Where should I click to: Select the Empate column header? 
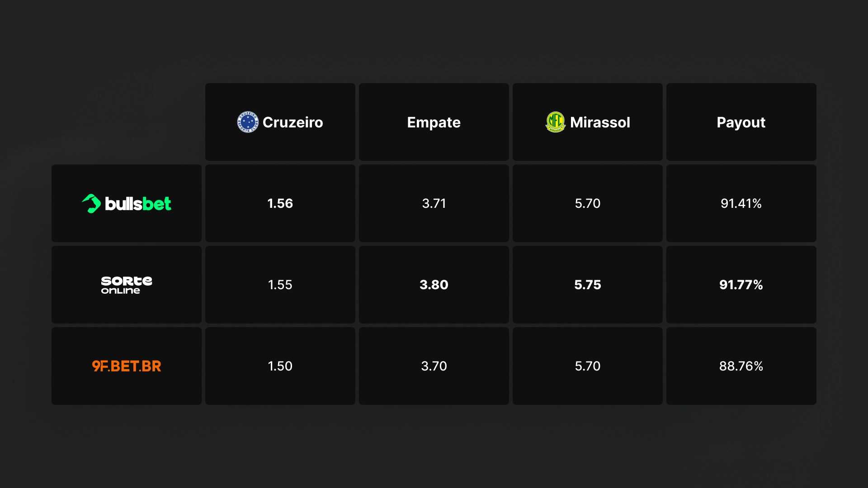(434, 122)
